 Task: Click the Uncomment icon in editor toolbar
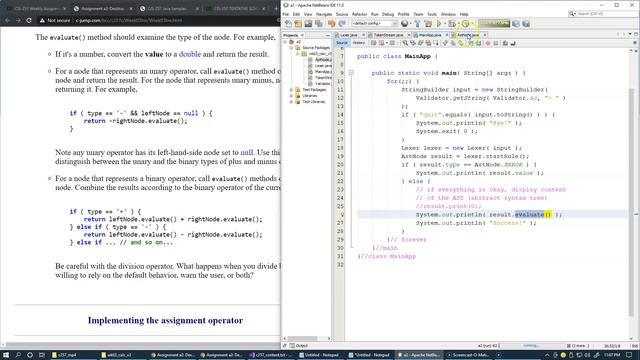coord(513,43)
